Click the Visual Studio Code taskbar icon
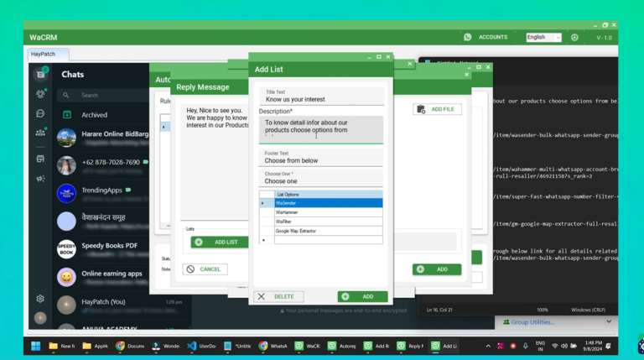Image resolution: width=644 pixels, height=360 pixels. [x=192, y=346]
